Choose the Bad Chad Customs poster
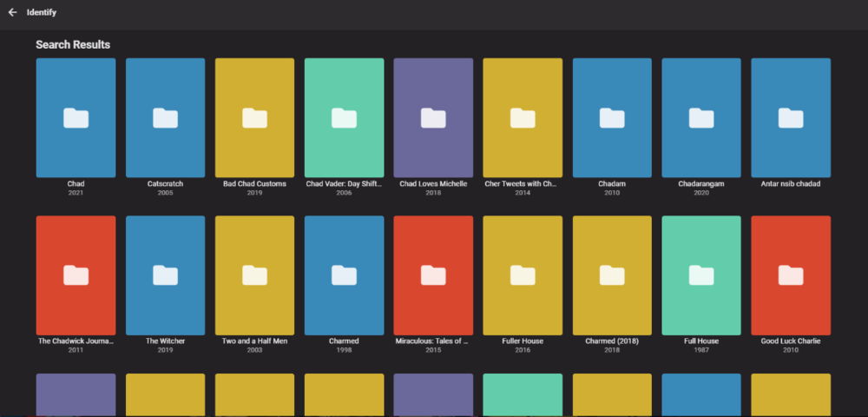Image resolution: width=868 pixels, height=417 pixels. click(x=254, y=118)
